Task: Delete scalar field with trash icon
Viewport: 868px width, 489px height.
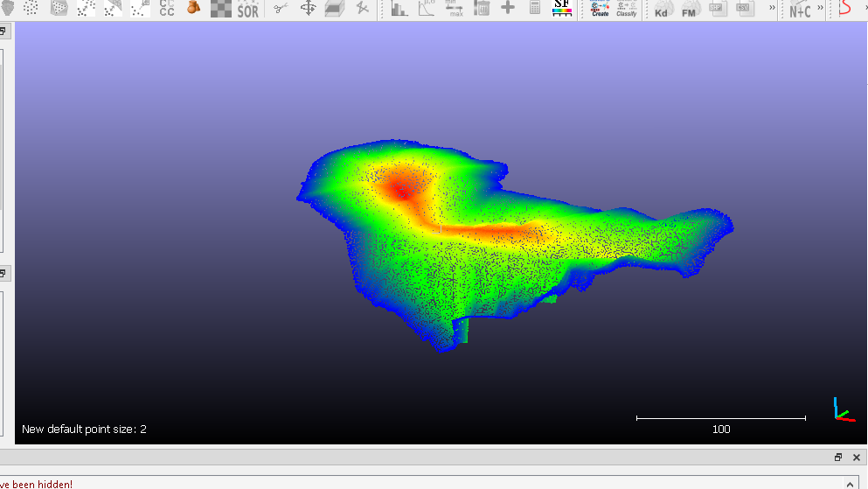Action: 482,9
